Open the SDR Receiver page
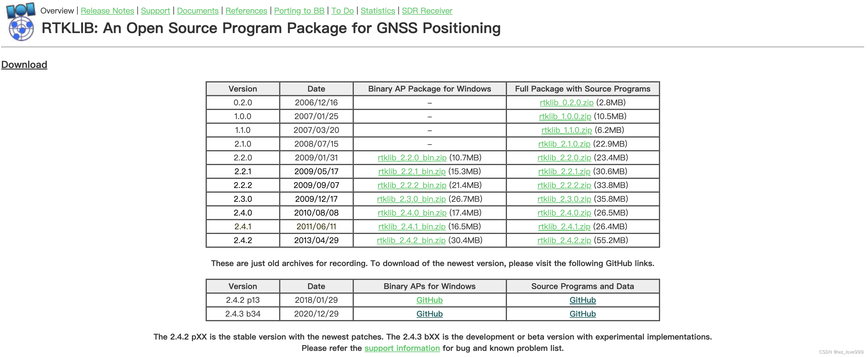The image size is (868, 357). [x=427, y=11]
